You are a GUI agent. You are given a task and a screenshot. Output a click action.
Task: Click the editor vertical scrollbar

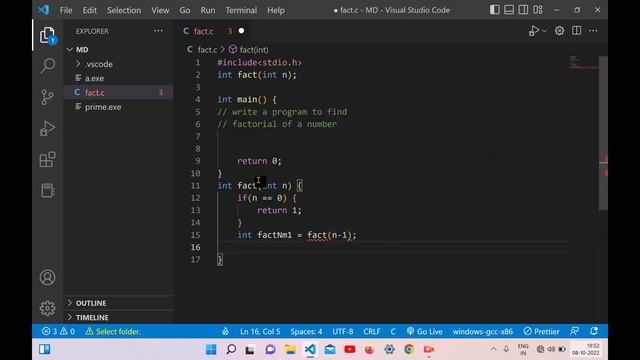click(x=603, y=133)
